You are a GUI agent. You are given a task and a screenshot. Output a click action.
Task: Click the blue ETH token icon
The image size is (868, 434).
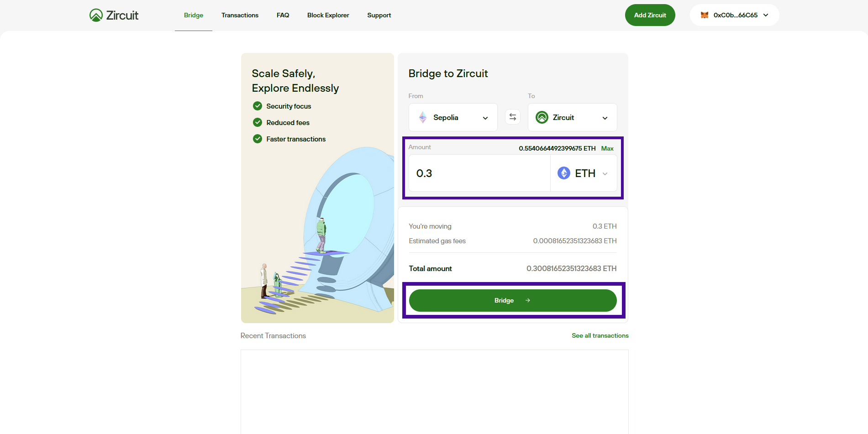tap(564, 173)
